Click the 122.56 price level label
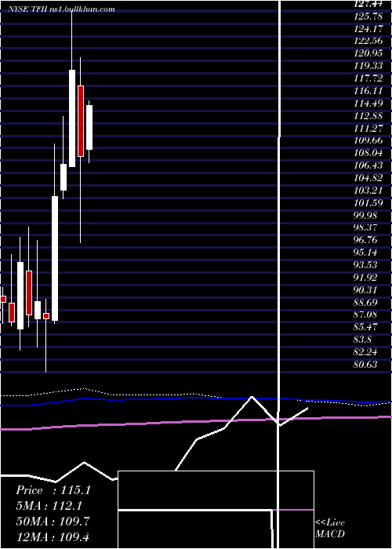The height and width of the screenshot is (549, 392). pyautogui.click(x=368, y=41)
